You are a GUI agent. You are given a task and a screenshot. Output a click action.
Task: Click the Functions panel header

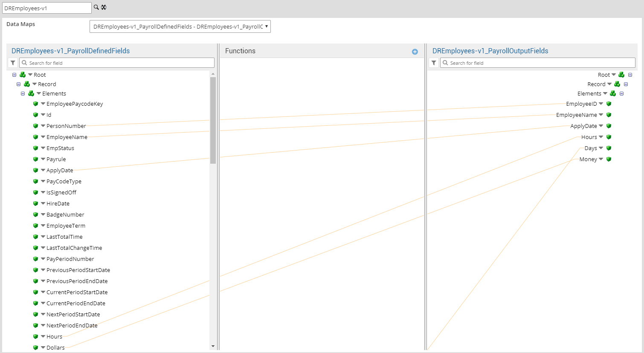(x=240, y=50)
